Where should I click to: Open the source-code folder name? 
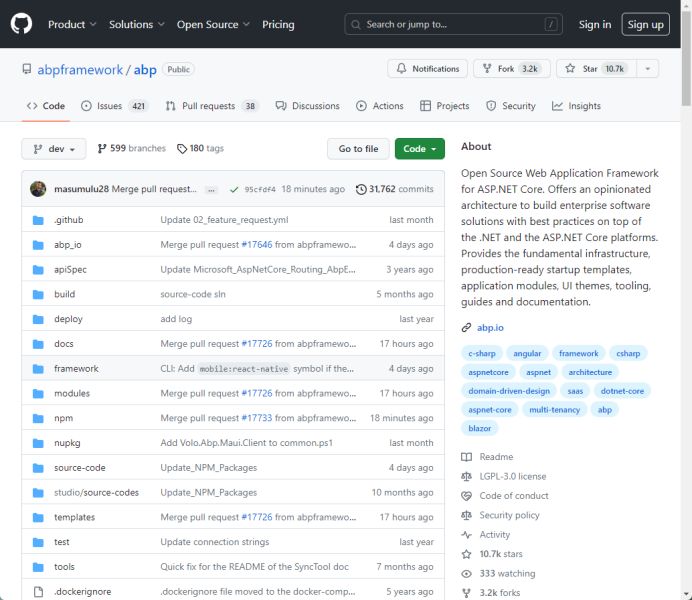tap(79, 468)
